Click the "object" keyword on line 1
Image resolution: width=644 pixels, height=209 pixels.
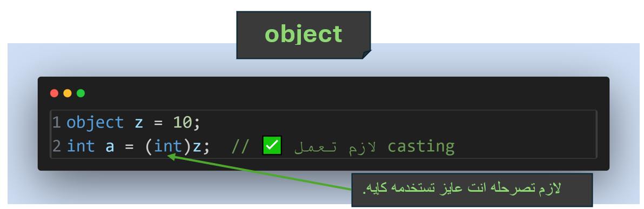point(95,123)
